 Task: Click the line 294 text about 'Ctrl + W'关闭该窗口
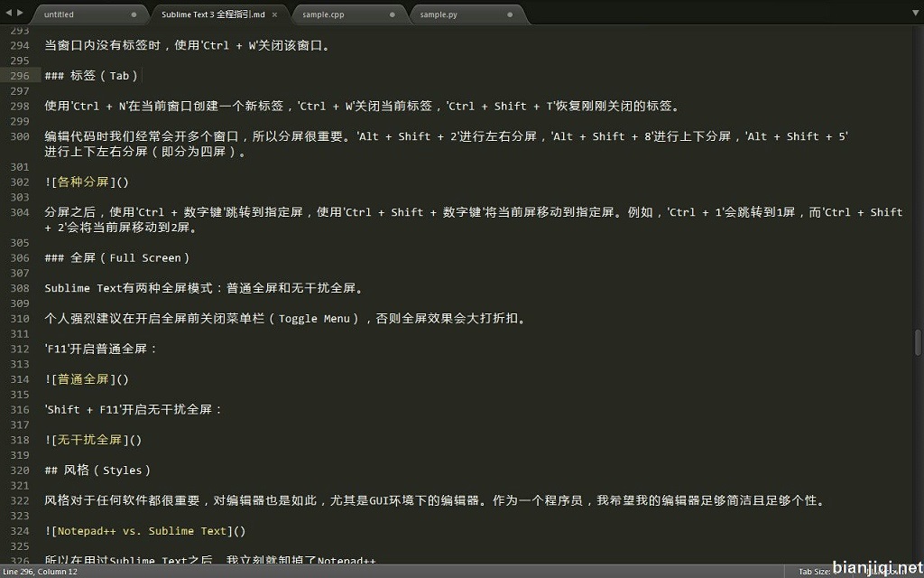tap(188, 45)
